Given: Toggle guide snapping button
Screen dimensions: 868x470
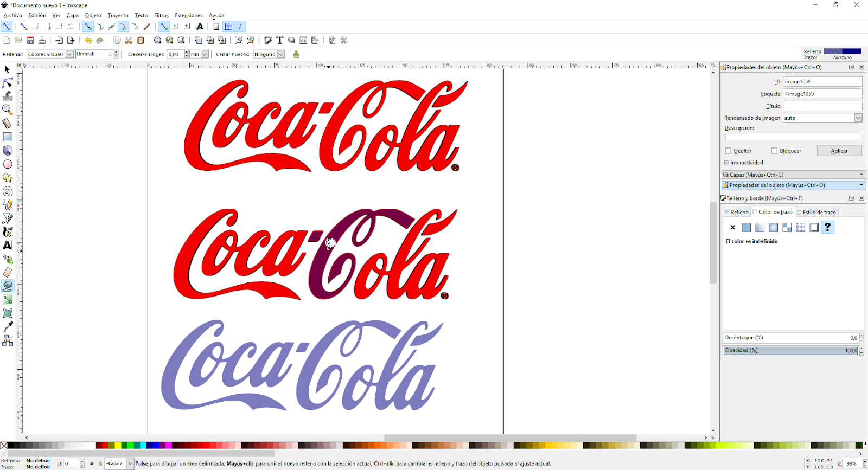Looking at the screenshot, I should tap(240, 27).
